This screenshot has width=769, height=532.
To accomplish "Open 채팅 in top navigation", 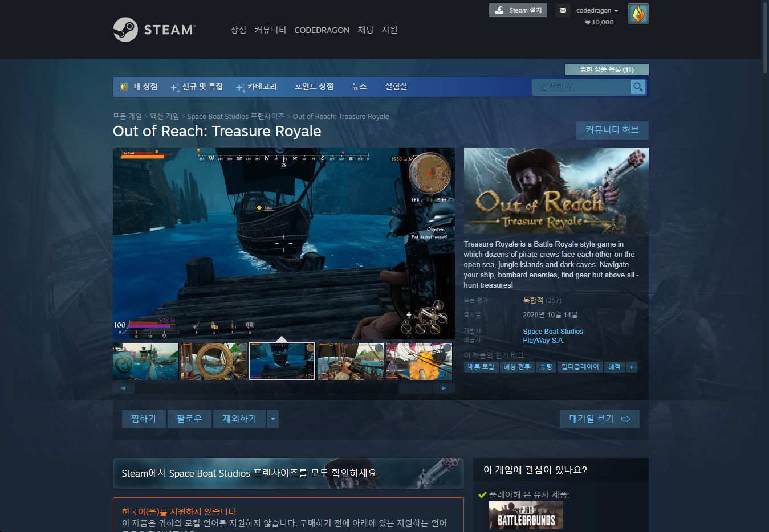I will pyautogui.click(x=365, y=30).
